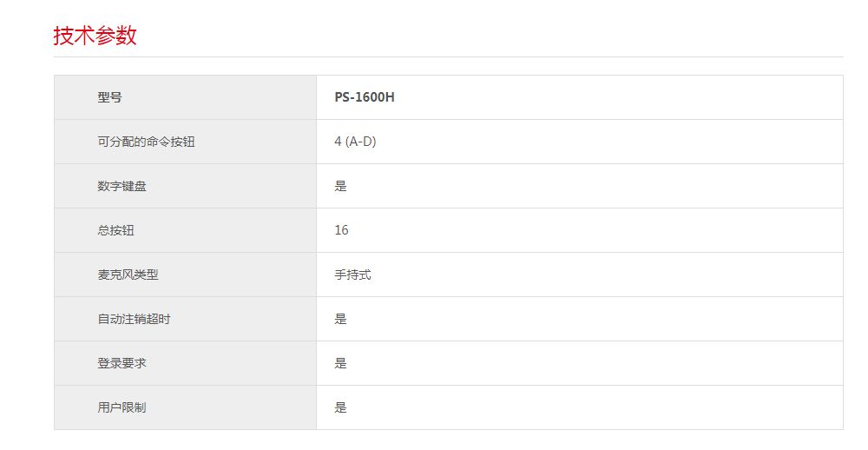Select the 型号 label cell

pos(109,97)
